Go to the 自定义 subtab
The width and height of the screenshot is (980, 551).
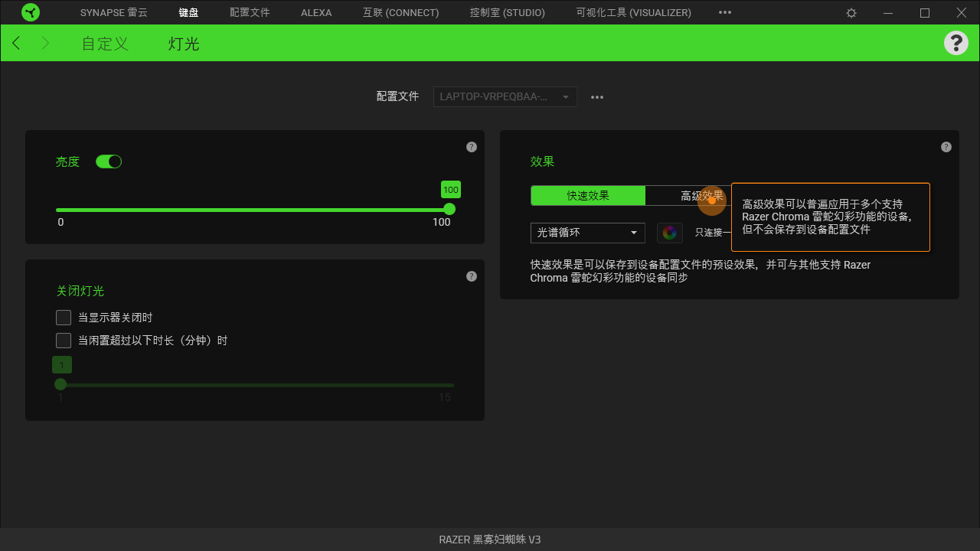[105, 44]
